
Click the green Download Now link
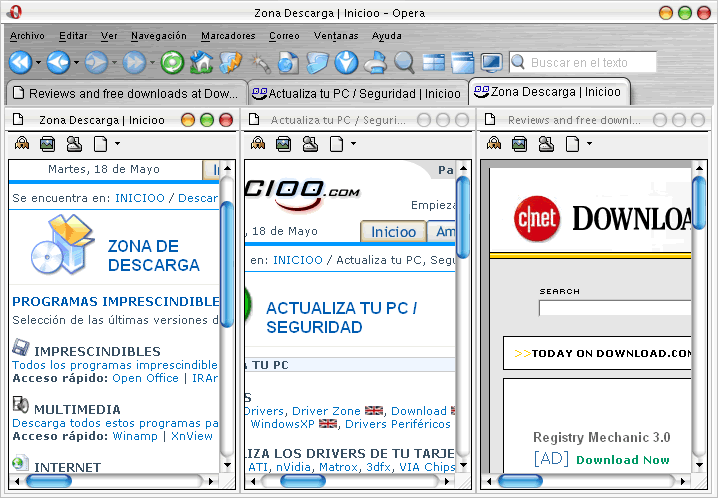(x=623, y=460)
